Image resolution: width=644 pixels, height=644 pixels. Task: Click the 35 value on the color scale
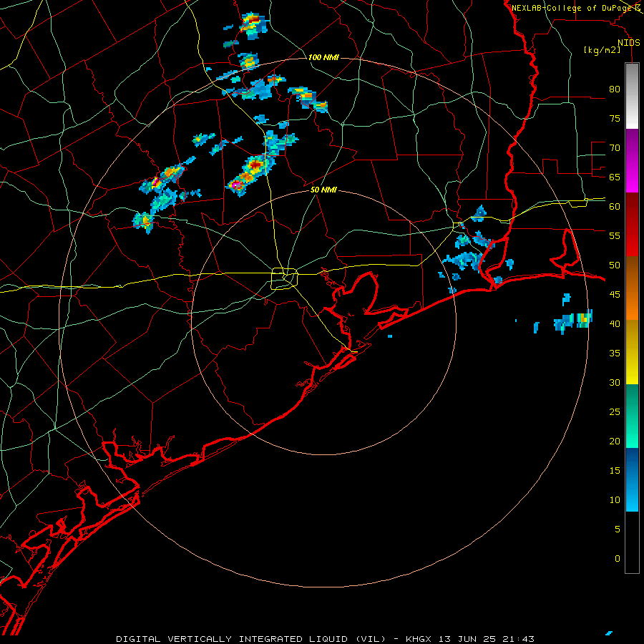tap(615, 353)
